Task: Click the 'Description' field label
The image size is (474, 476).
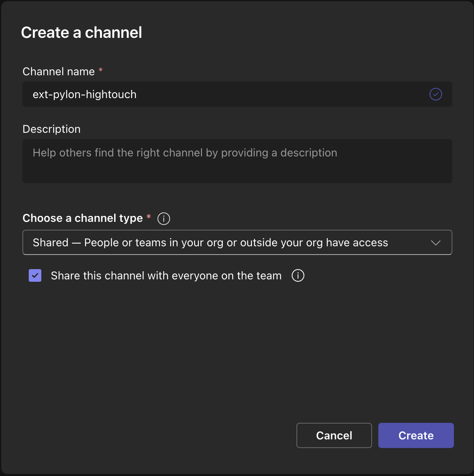Action: 52,129
